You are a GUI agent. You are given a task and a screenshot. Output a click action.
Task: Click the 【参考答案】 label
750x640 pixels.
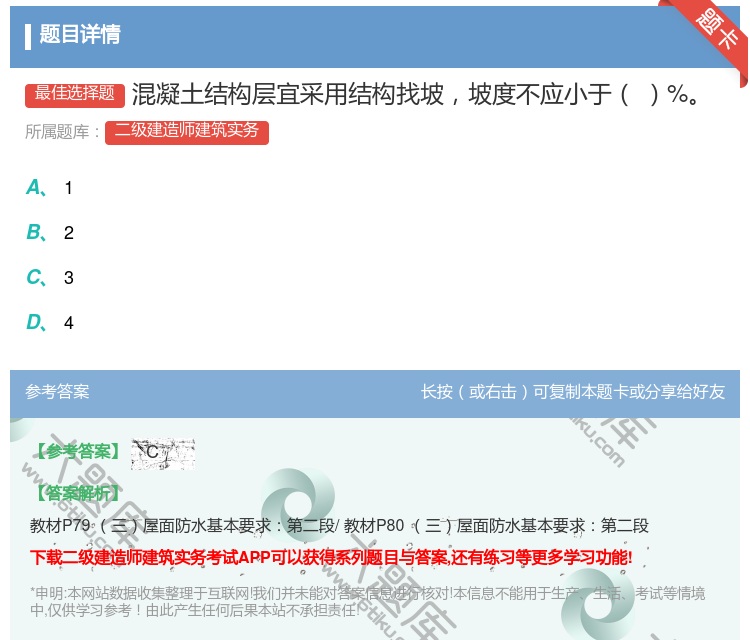coord(77,451)
